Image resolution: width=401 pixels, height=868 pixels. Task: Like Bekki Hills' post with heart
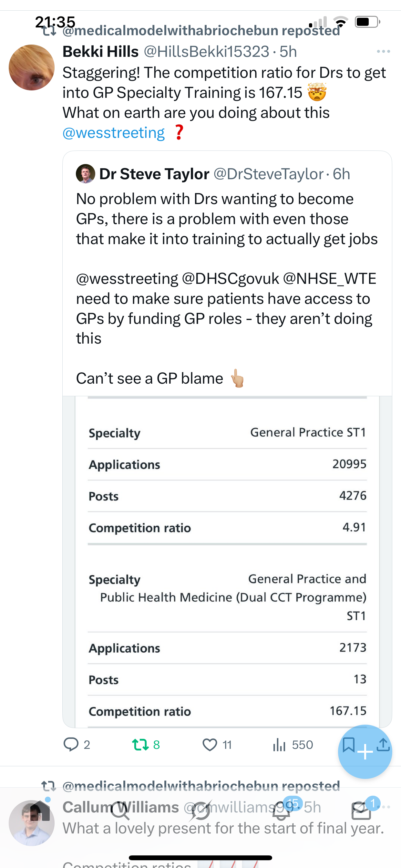[210, 745]
